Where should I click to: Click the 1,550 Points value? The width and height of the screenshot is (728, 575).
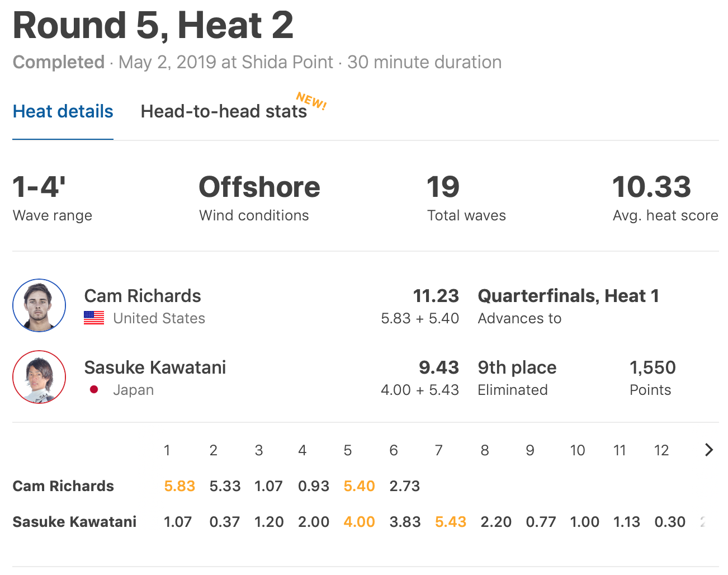point(653,367)
